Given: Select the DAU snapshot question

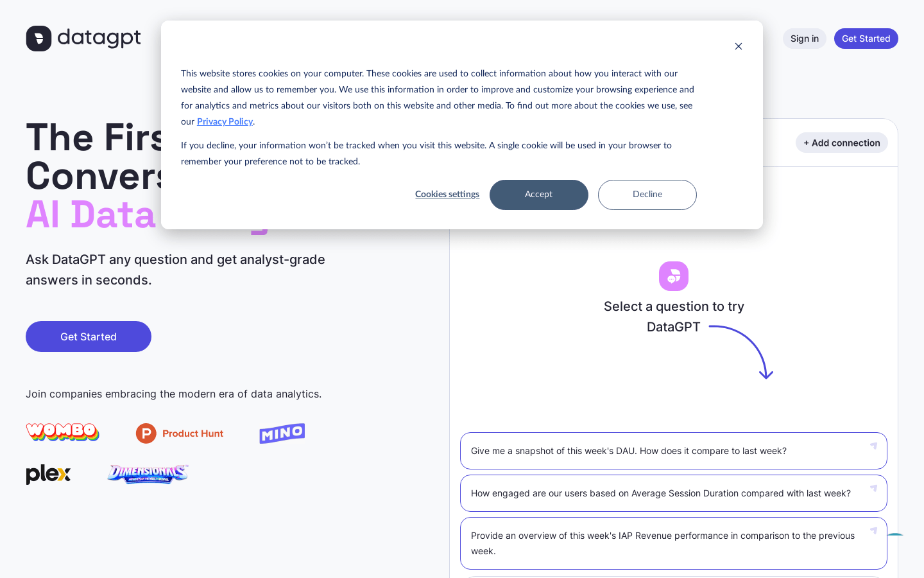Looking at the screenshot, I should pos(629,451).
